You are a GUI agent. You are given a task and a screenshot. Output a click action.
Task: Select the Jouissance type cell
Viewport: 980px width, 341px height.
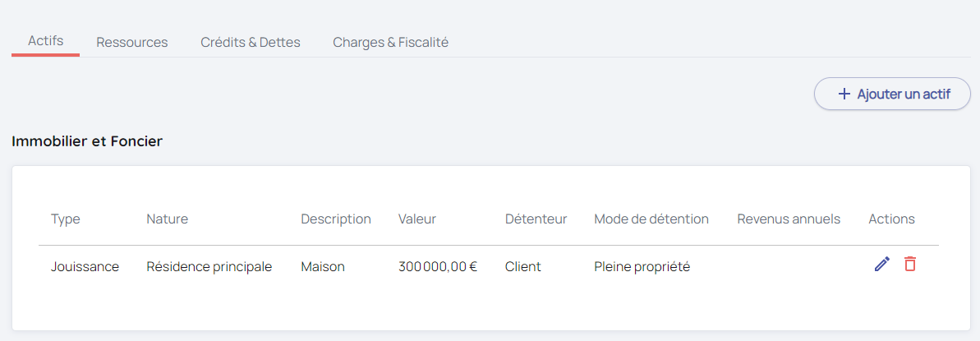[x=85, y=266]
